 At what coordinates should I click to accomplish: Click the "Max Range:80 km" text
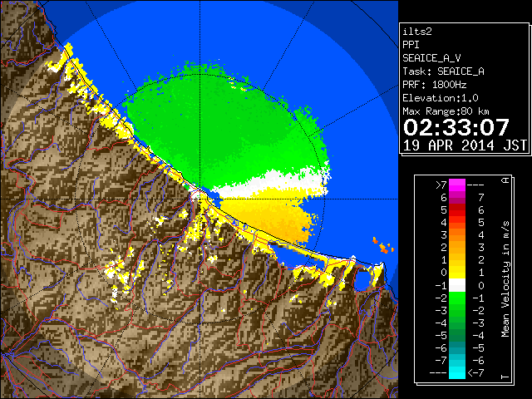click(x=446, y=111)
